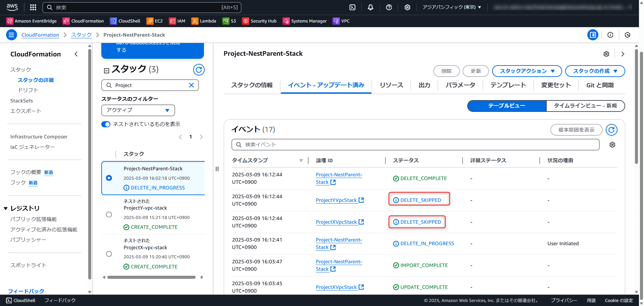The image size is (644, 306).
Task: Open the ProjectXVpcStack link with DELETE_SKIPPED status
Action: (x=336, y=222)
